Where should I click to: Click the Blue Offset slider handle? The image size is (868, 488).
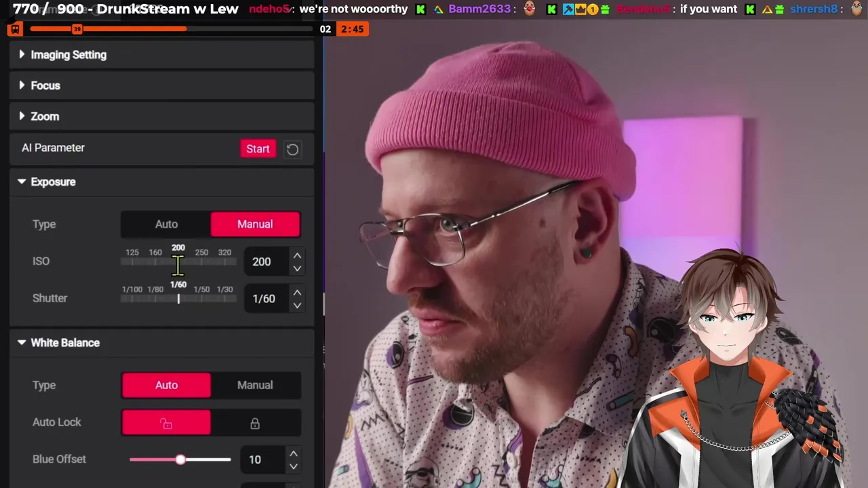180,460
